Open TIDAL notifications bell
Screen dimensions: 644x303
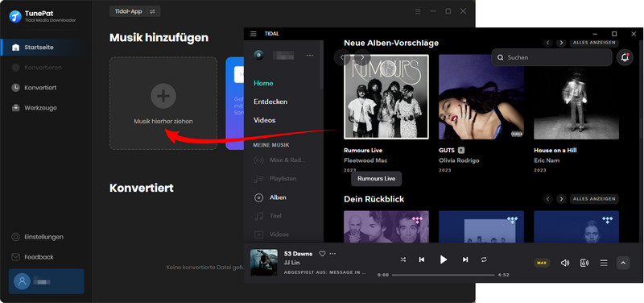tap(625, 57)
